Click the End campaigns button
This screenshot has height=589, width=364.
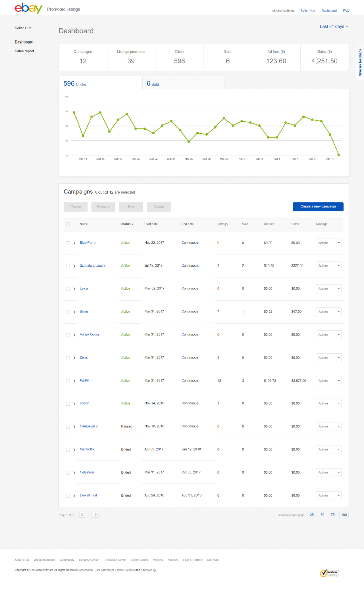pyautogui.click(x=131, y=207)
